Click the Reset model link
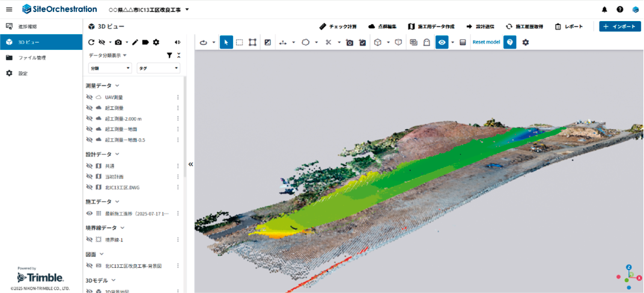The width and height of the screenshot is (644, 293). 486,42
